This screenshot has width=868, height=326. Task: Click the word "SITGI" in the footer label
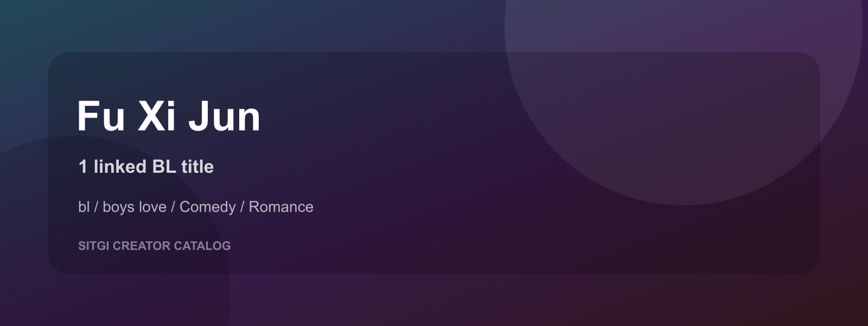[94, 246]
